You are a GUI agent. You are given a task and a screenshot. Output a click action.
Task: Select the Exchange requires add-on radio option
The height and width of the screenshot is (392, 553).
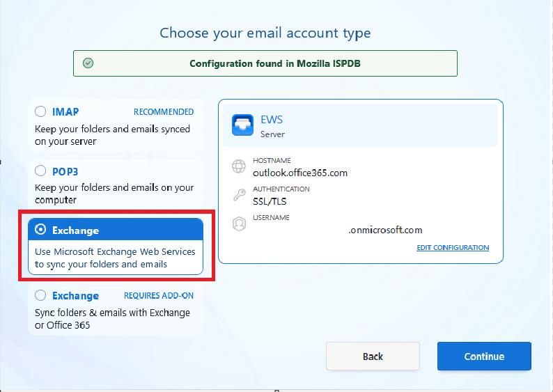point(40,295)
